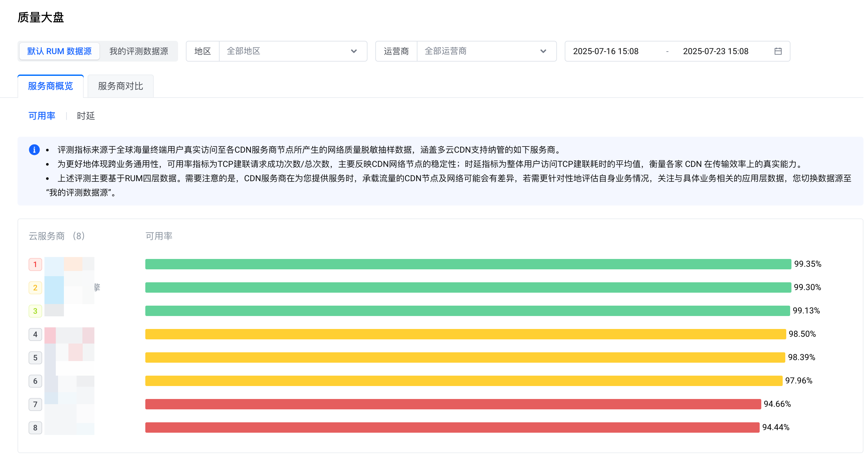This screenshot has height=457, width=868.
Task: Switch to 我的评测数据源 data source
Action: coord(139,51)
